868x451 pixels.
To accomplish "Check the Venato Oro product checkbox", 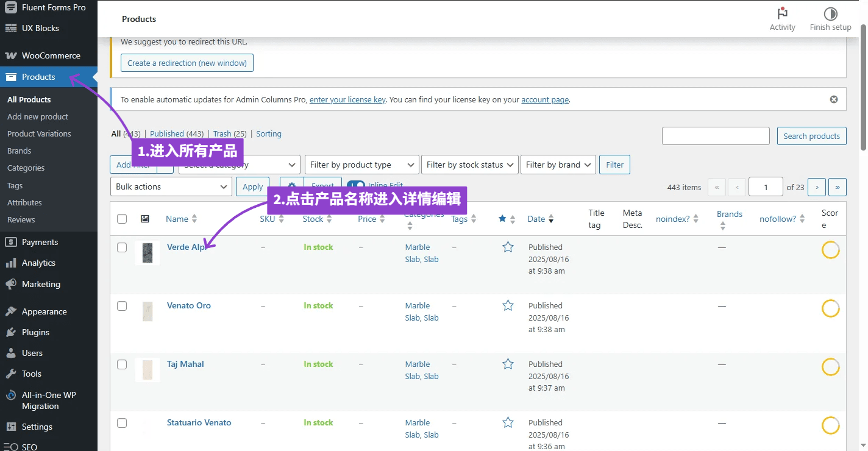I will 122,306.
